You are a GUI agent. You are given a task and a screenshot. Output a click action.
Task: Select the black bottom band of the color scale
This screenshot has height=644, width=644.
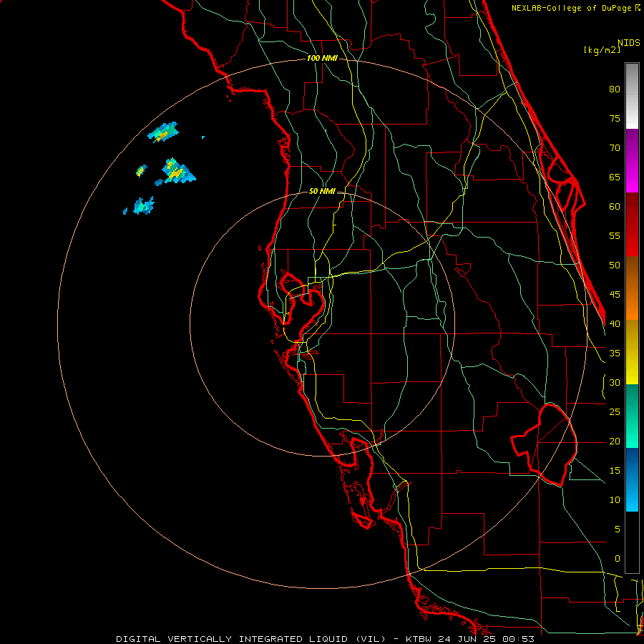pyautogui.click(x=632, y=542)
